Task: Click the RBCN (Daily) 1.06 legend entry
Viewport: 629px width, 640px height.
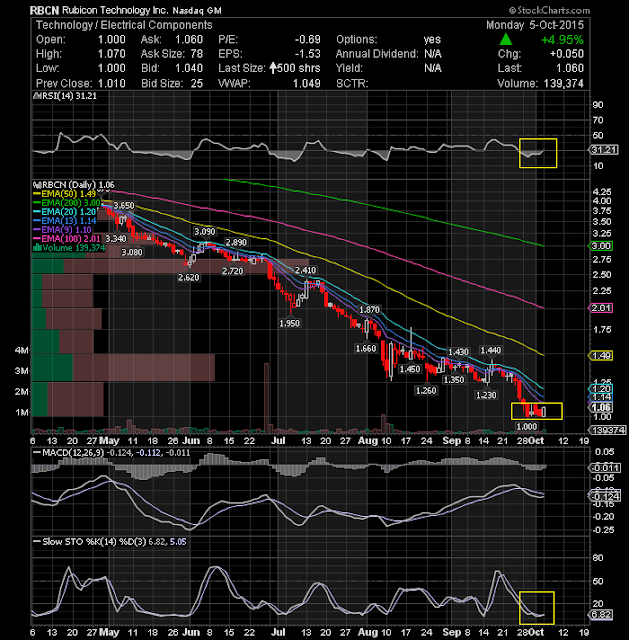Action: click(x=74, y=185)
